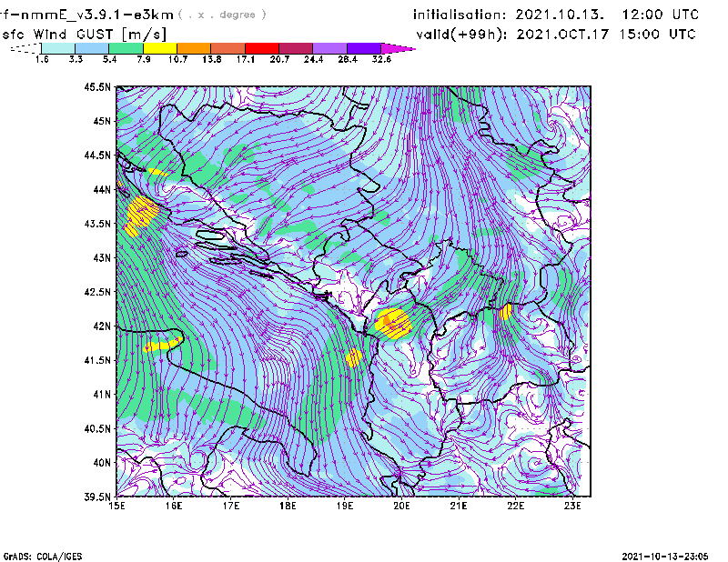Click the '22E' longitude label
This screenshot has width=728, height=562.
[x=515, y=506]
